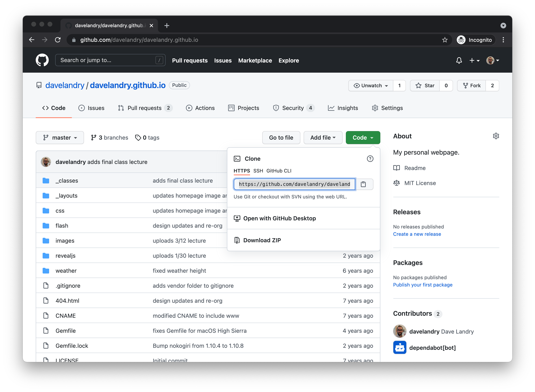Click the branches icon beside 3 branches
Viewport: 535px width, 392px height.
coord(94,138)
